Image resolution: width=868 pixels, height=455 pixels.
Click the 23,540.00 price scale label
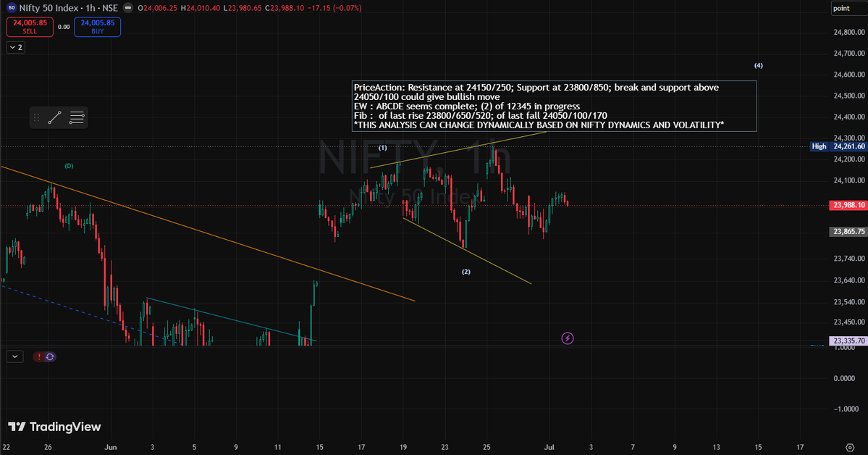[x=848, y=302]
